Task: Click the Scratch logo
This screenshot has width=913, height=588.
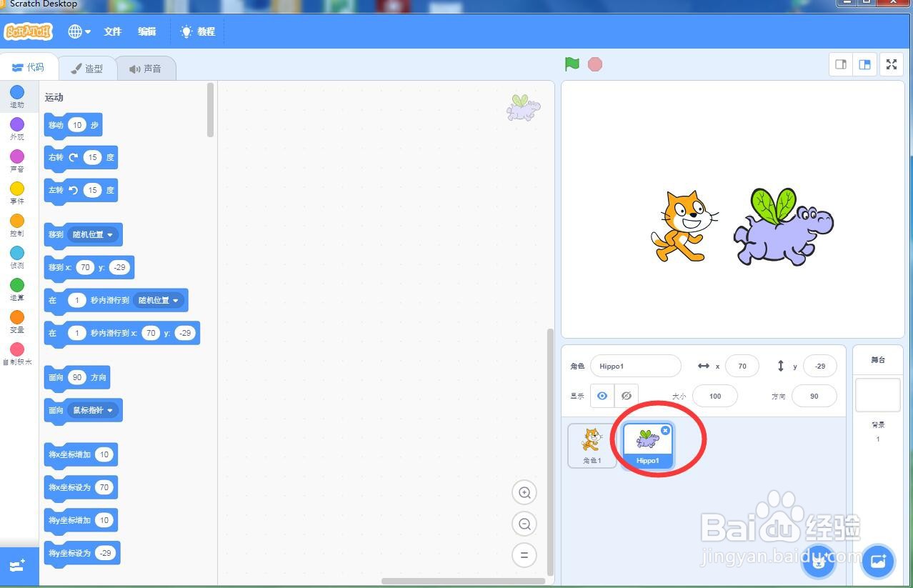Action: tap(29, 31)
